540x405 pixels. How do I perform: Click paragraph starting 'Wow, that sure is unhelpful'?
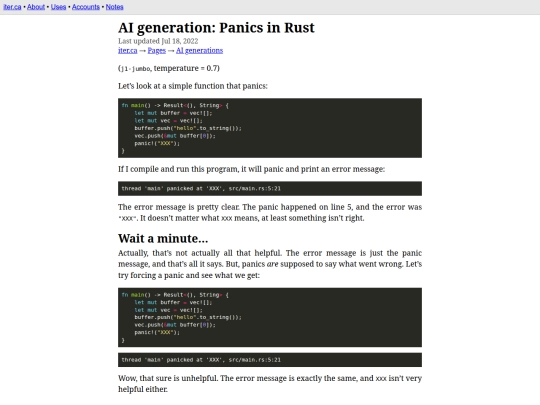click(270, 384)
